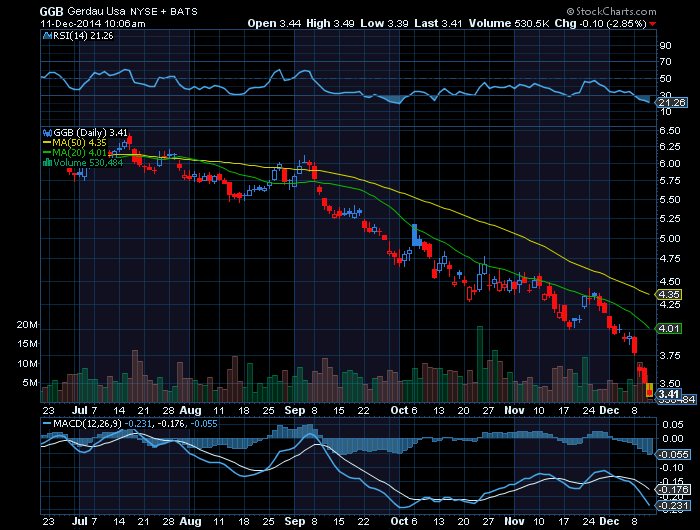The image size is (700, 530).
Task: Click the 70 level on the RSI axis
Action: coord(665,62)
